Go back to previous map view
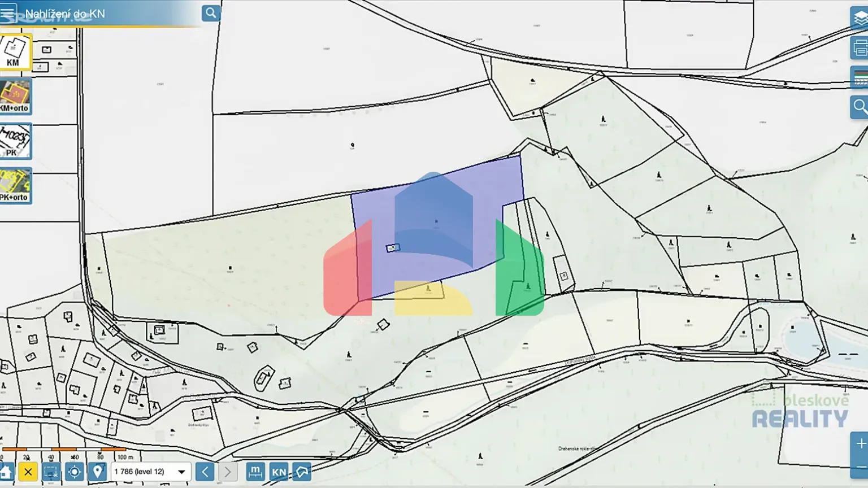This screenshot has width=868, height=488. tap(205, 472)
